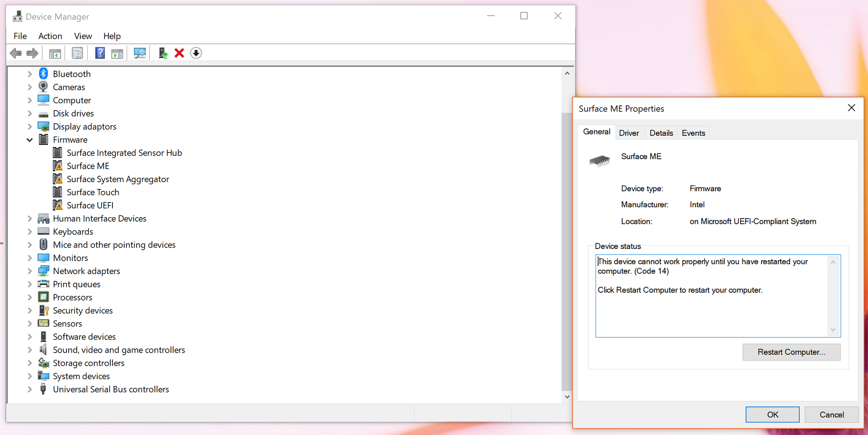This screenshot has height=435, width=868.
Task: Click the red Uninstall device icon
Action: coord(179,53)
